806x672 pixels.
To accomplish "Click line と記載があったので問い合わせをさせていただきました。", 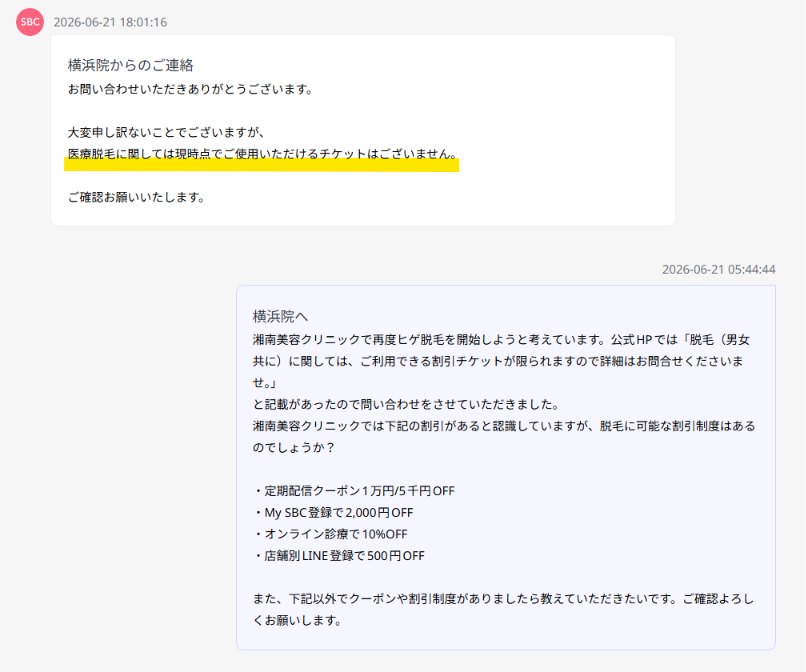I will coord(406,405).
